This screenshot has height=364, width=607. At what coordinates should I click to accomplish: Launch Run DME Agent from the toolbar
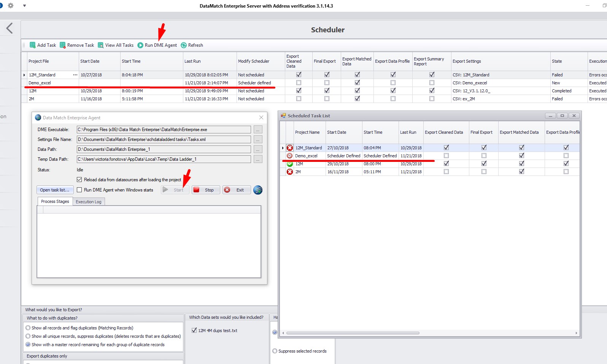[157, 45]
